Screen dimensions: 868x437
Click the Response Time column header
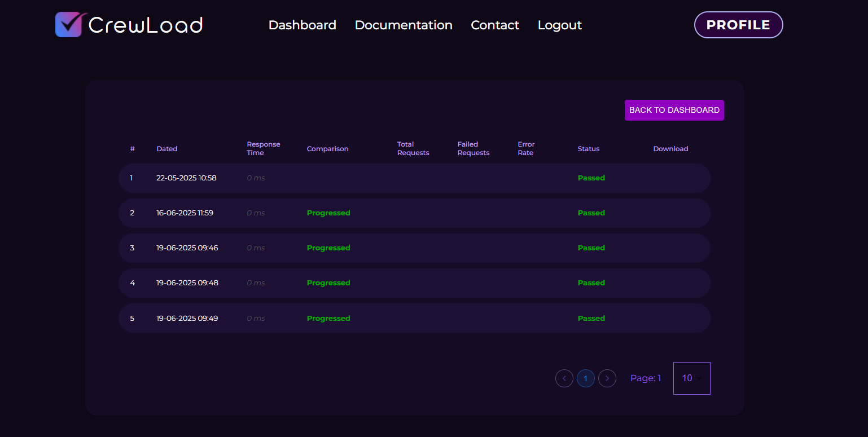263,149
